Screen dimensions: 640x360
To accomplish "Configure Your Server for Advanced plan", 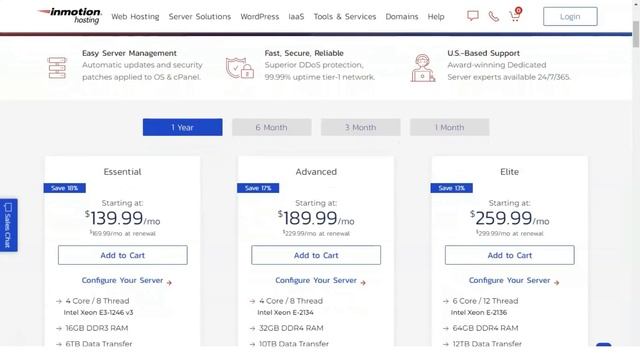I will click(320, 280).
